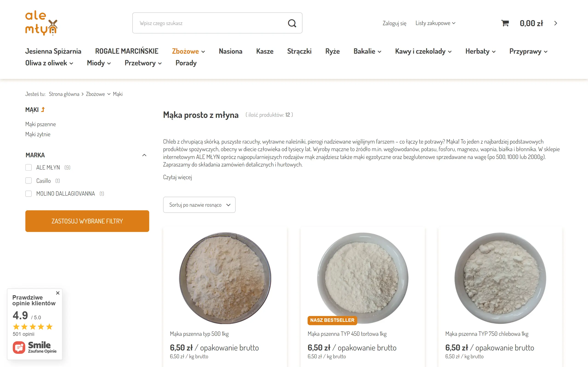Click the orange up arrow beside MĄKI
588x367 pixels.
[x=43, y=109]
